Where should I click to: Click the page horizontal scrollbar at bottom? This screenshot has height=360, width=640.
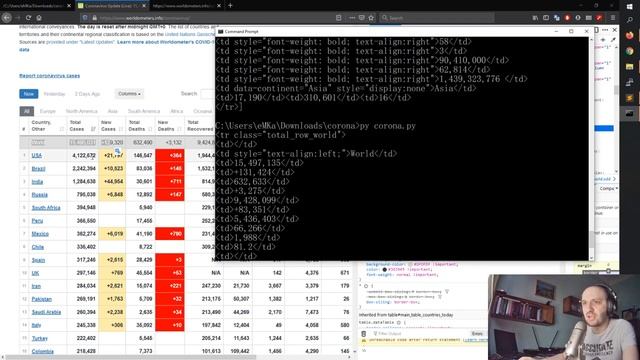(131, 357)
